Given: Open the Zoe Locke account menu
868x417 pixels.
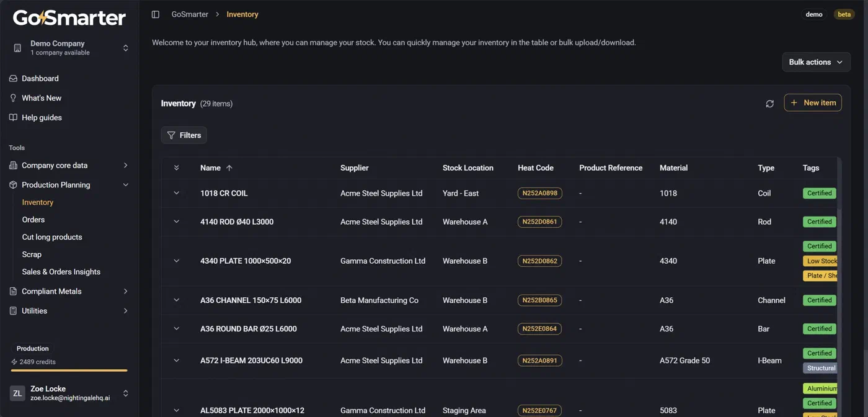Looking at the screenshot, I should tap(69, 393).
